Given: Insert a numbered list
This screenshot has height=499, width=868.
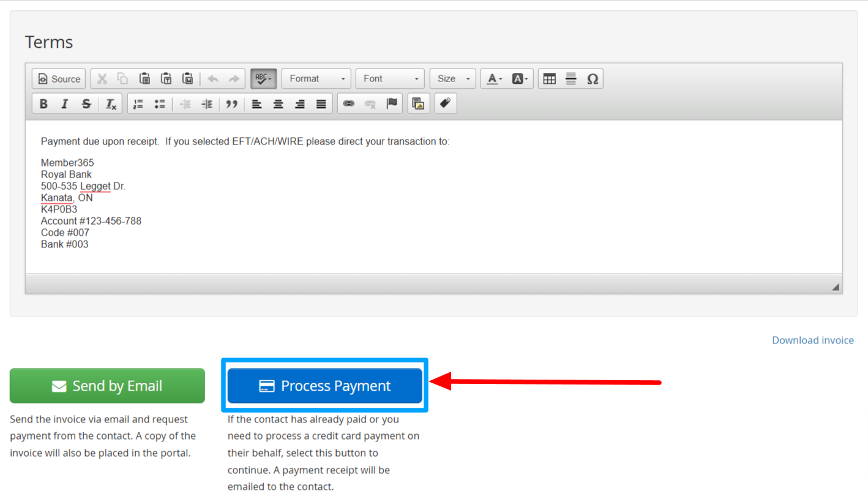Looking at the screenshot, I should [x=138, y=104].
